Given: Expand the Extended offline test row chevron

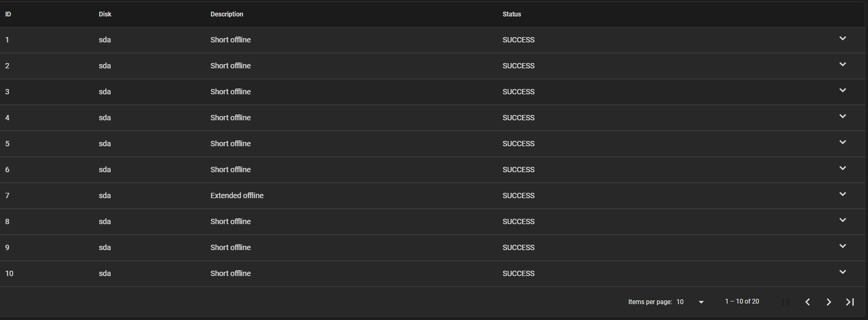Looking at the screenshot, I should click(843, 194).
